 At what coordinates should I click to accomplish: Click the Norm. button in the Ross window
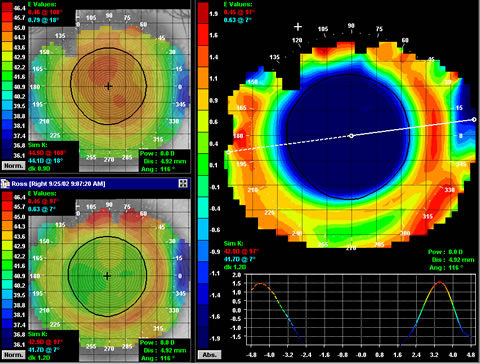tap(13, 355)
